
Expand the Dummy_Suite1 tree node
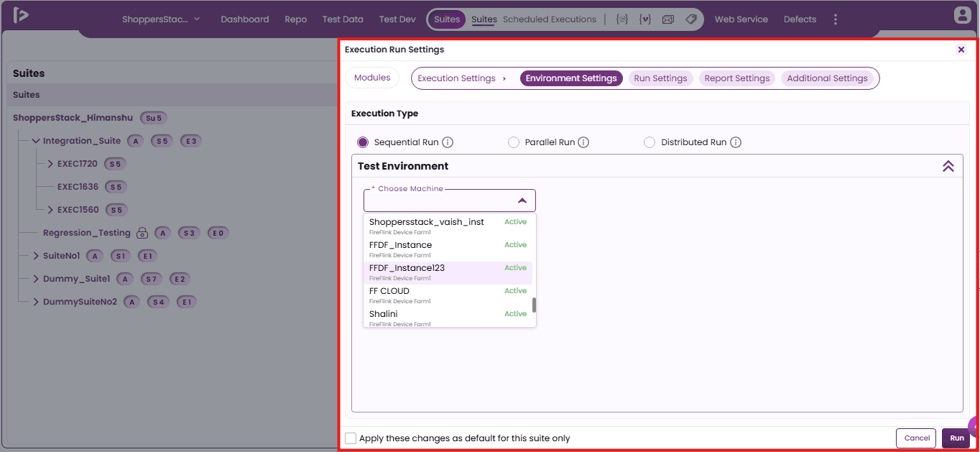coord(36,279)
